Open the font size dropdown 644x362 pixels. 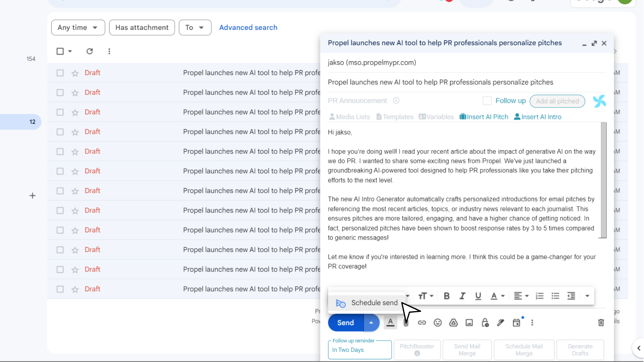point(426,296)
